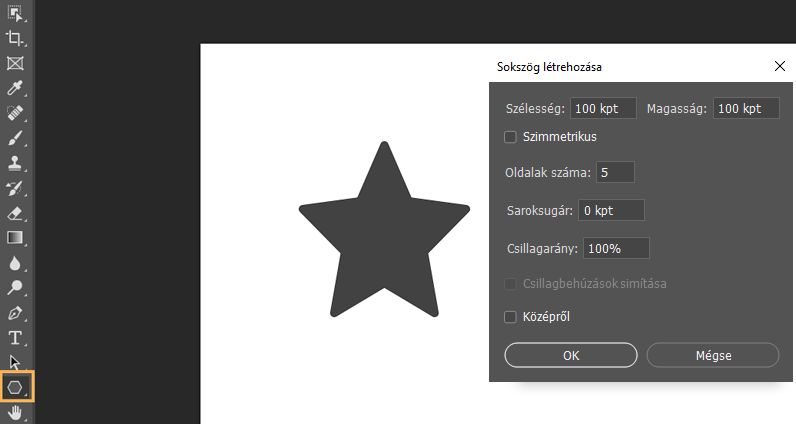Select the Pen tool

[15, 313]
